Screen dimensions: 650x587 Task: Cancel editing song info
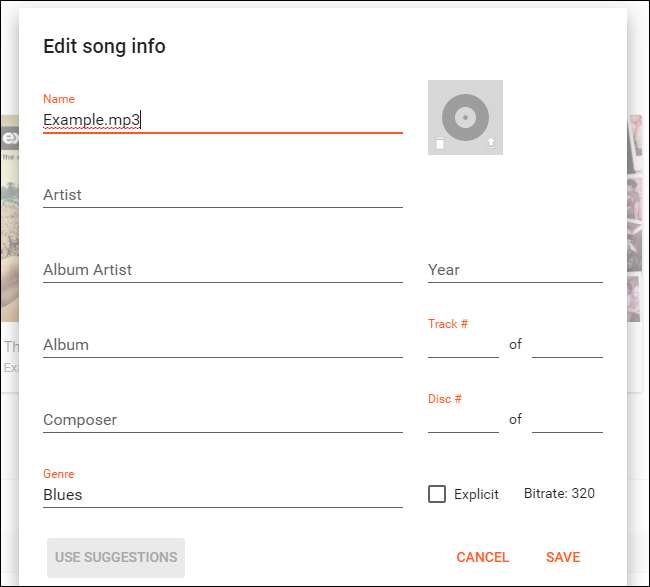(x=482, y=557)
